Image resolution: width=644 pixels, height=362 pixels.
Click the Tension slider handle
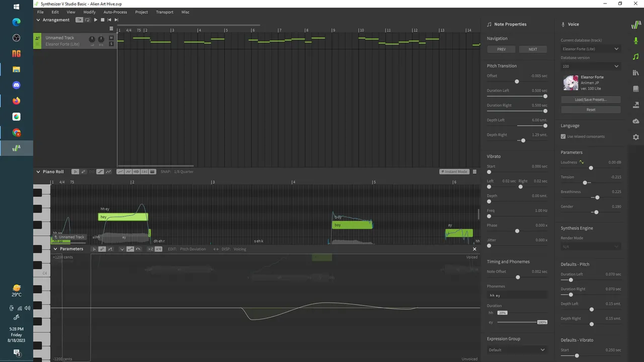click(x=585, y=183)
